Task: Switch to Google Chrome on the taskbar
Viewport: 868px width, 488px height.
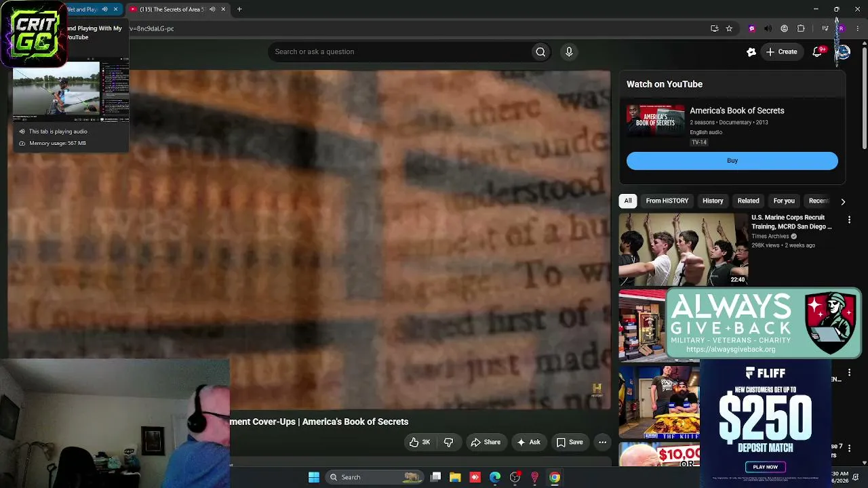Action: click(555, 477)
